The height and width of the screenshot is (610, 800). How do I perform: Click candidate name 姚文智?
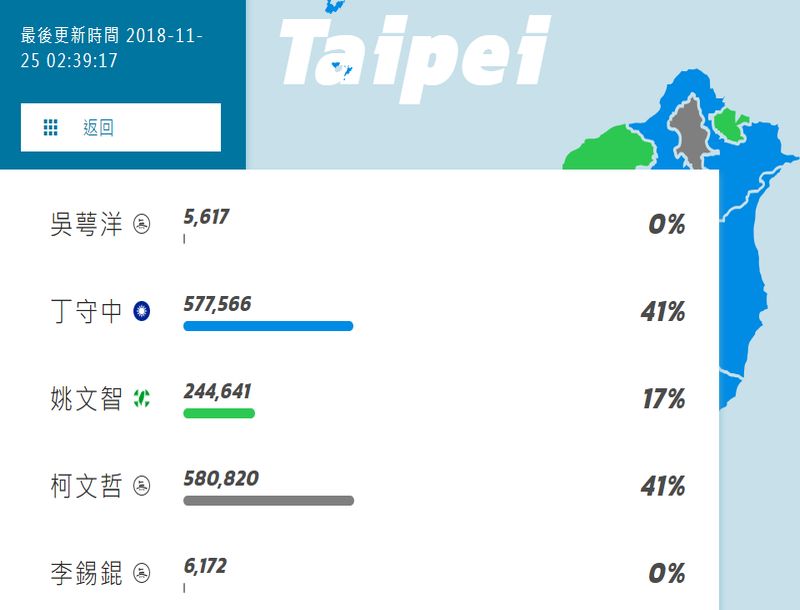click(x=86, y=398)
